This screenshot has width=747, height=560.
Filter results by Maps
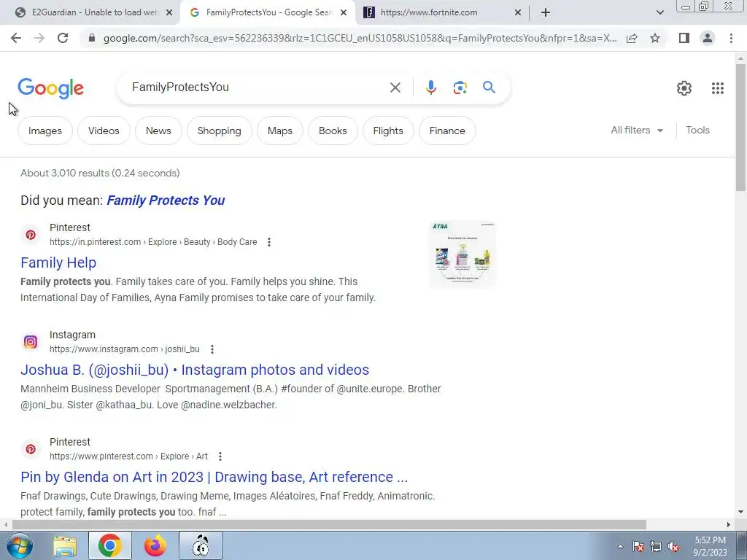pos(279,131)
